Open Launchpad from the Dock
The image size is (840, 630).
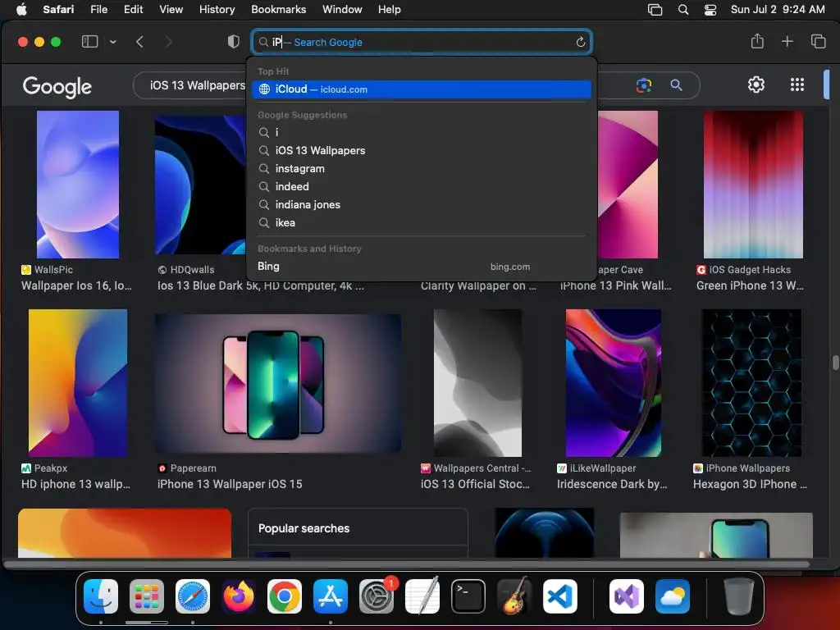(x=147, y=596)
